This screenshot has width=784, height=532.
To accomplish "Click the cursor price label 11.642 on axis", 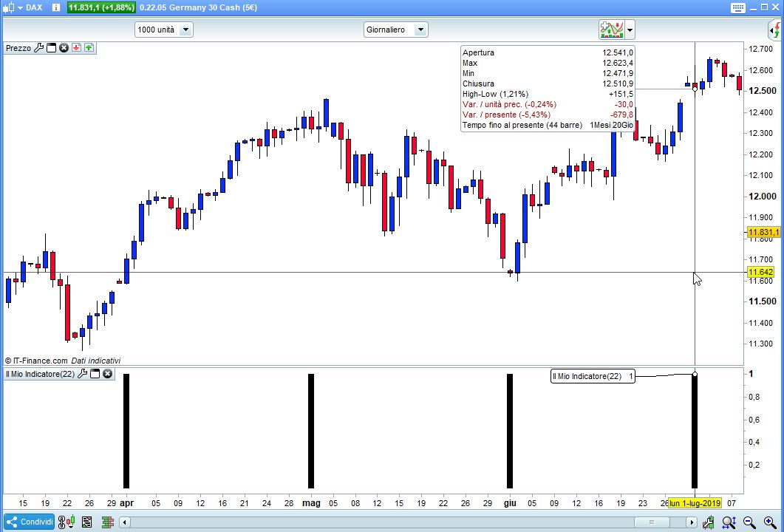I will point(760,272).
